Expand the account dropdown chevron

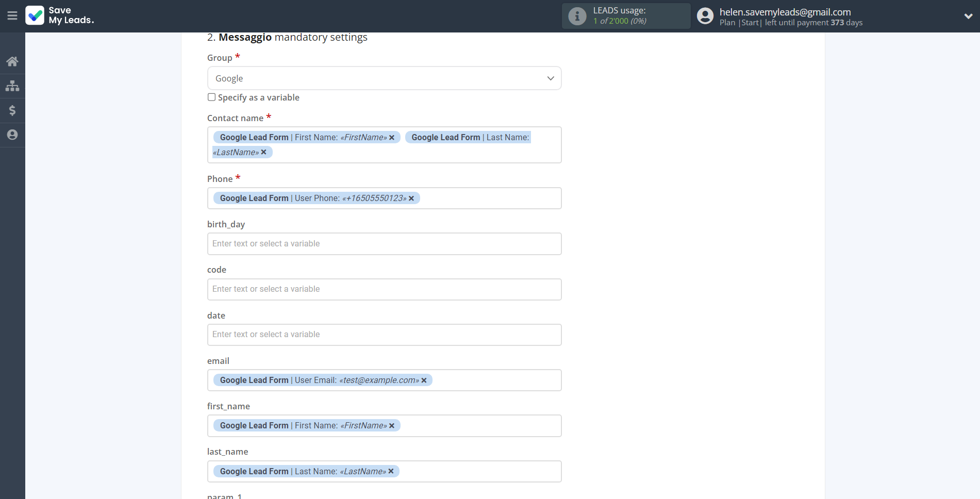click(968, 16)
